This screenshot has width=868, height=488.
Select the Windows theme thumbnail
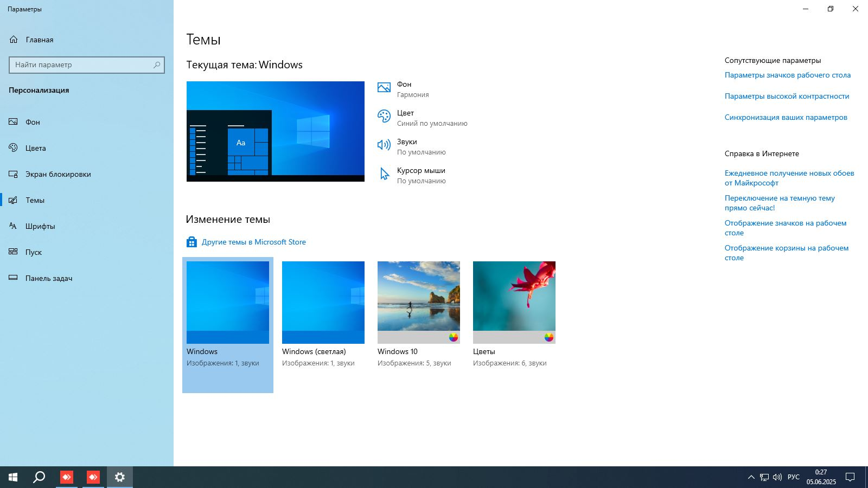pyautogui.click(x=228, y=303)
